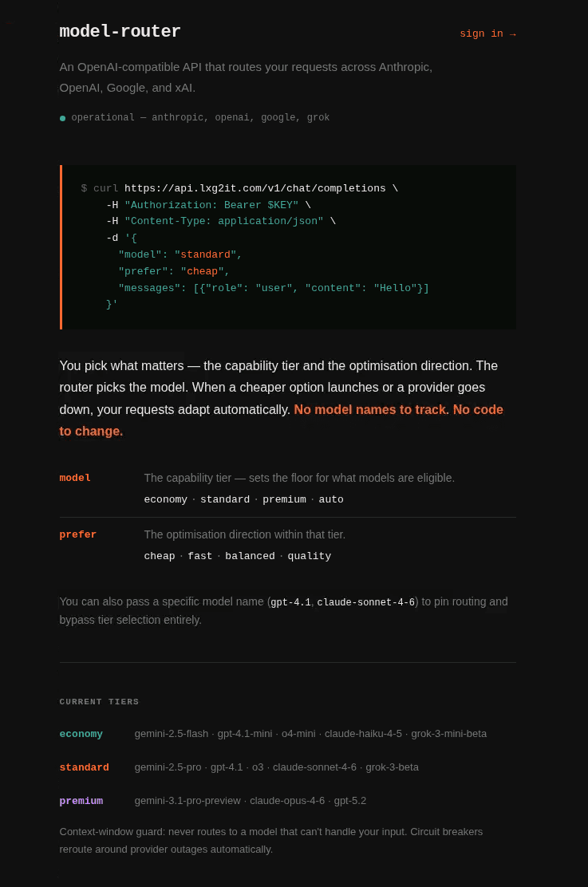This screenshot has height=887, width=588.
Task: Click gpt-5.2 in the premium tier
Action: 349,801
